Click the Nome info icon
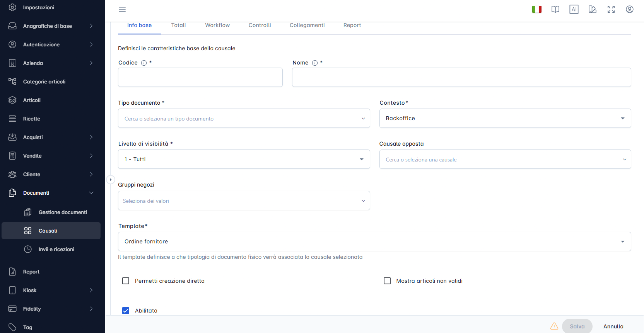This screenshot has width=644, height=333. (315, 63)
